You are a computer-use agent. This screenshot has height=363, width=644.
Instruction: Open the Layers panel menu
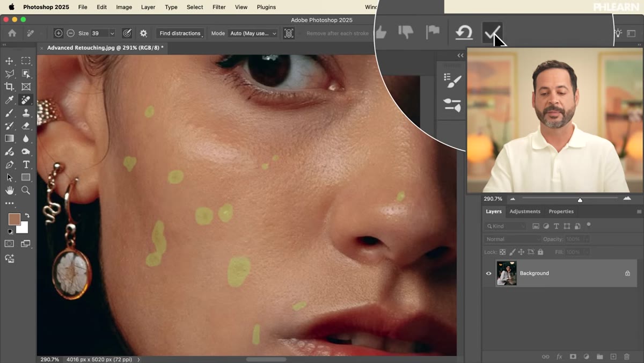[x=639, y=212]
